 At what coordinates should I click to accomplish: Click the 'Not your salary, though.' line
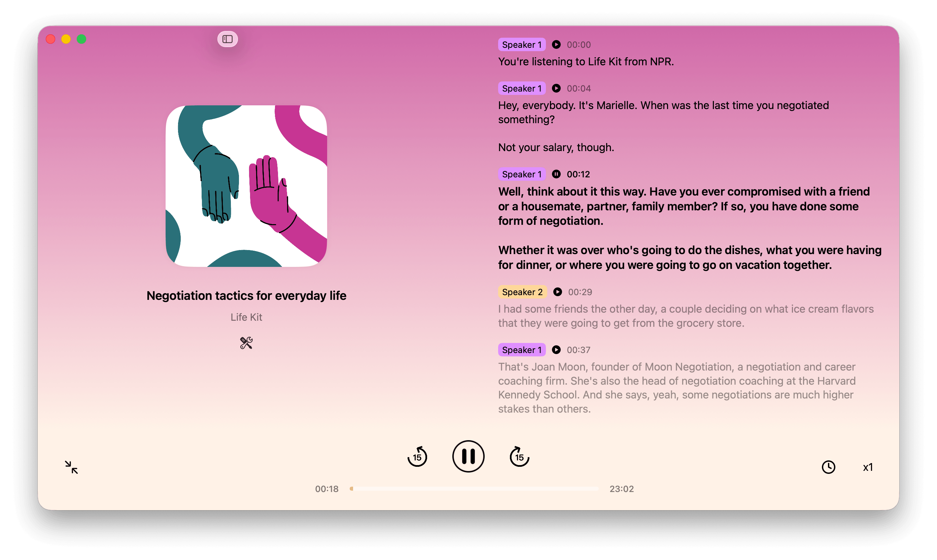click(556, 147)
